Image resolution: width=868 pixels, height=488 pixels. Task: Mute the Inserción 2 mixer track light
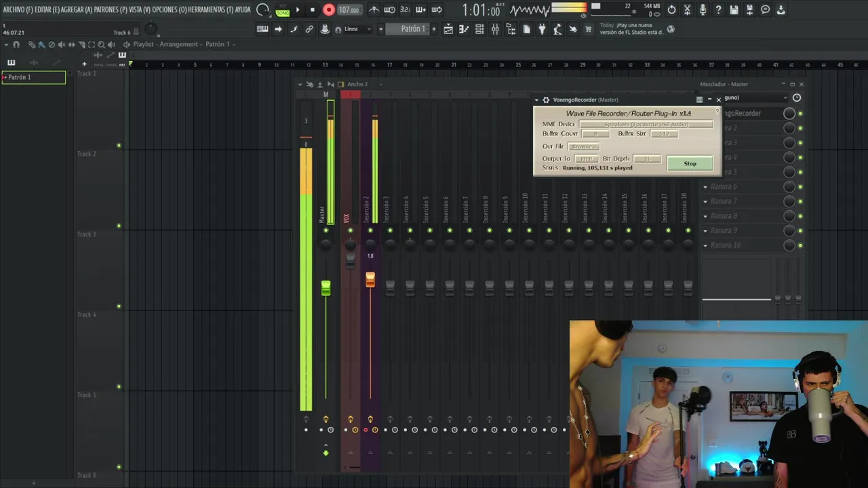(370, 230)
